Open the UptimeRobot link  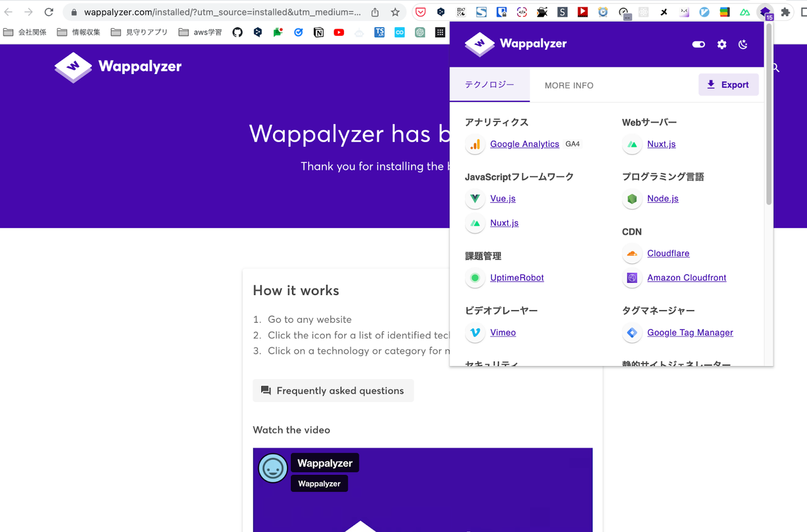517,278
